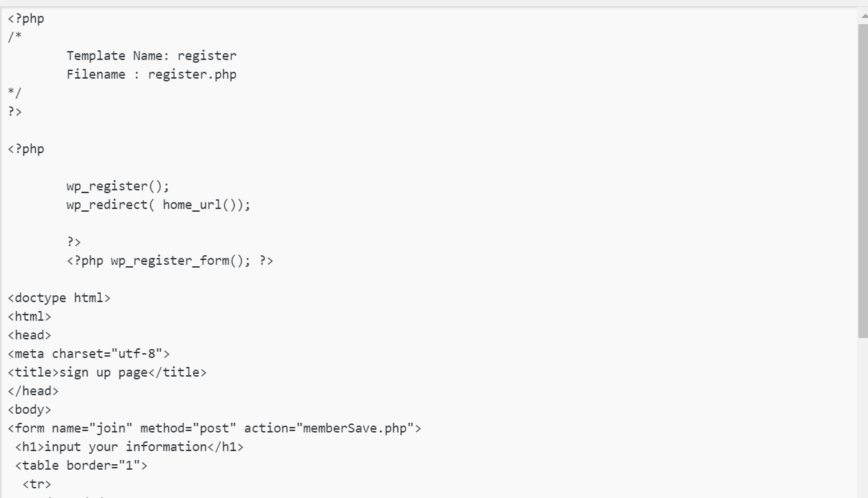Click the <tr> tag line
The width and height of the screenshot is (868, 498).
[37, 484]
